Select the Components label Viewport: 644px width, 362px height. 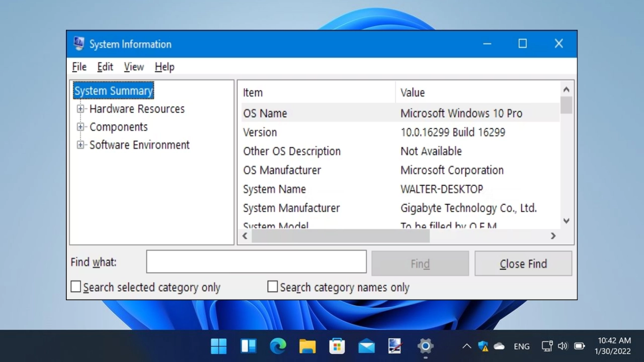[119, 127]
